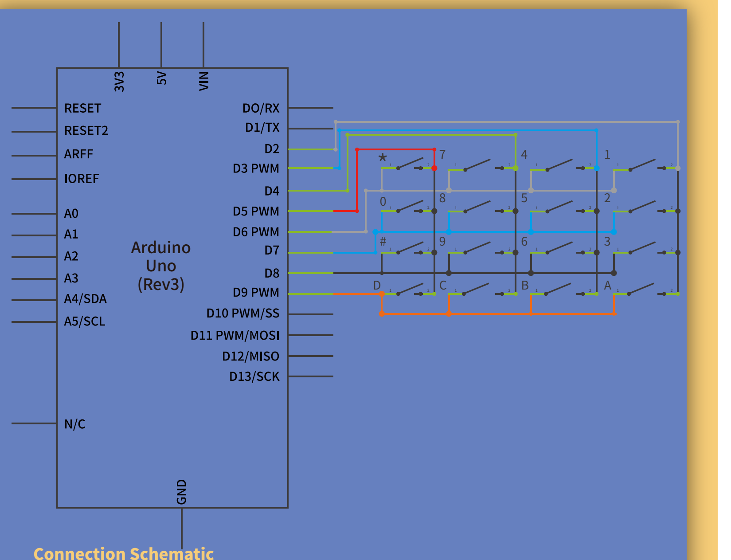Screen dimensions: 731x560
Task: Click the A0 analog pin label
Action: pyautogui.click(x=71, y=213)
